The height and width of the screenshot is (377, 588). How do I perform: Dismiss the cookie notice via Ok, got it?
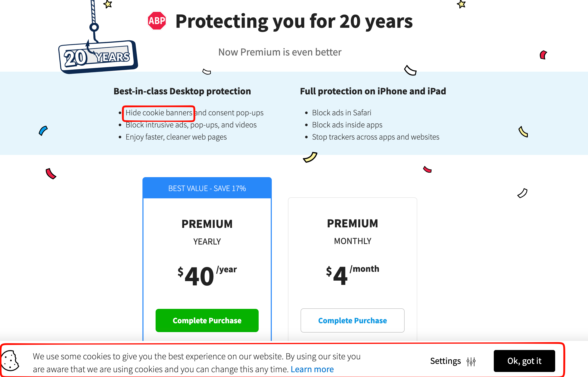(524, 361)
